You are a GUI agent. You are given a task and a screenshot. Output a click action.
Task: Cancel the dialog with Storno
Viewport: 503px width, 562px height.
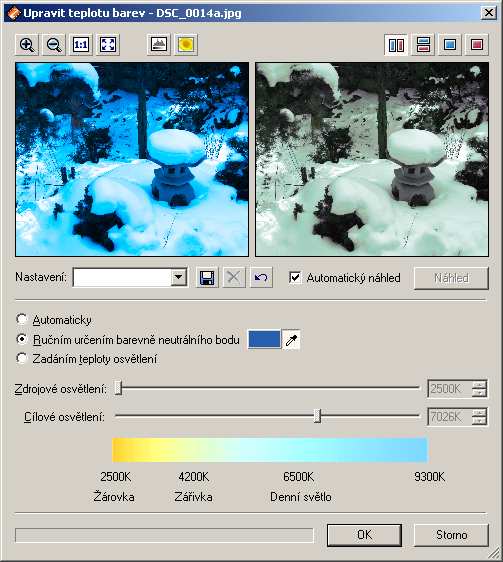pos(451,535)
